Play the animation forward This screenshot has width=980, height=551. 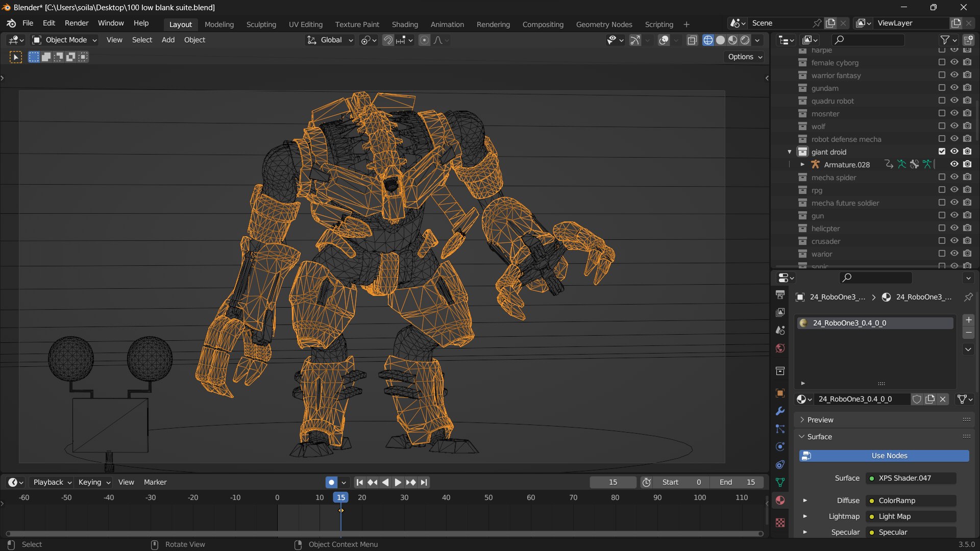click(x=398, y=482)
